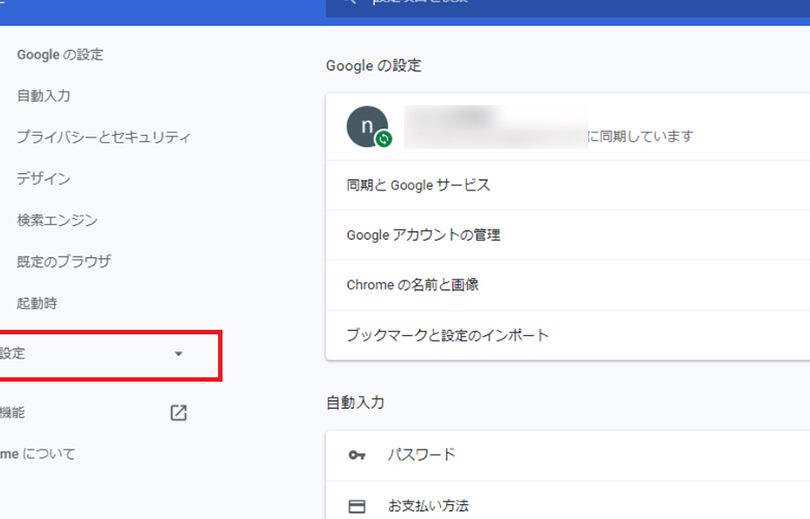The width and height of the screenshot is (810, 519).
Task: Open the Chrome について sidebar item
Action: 38,454
